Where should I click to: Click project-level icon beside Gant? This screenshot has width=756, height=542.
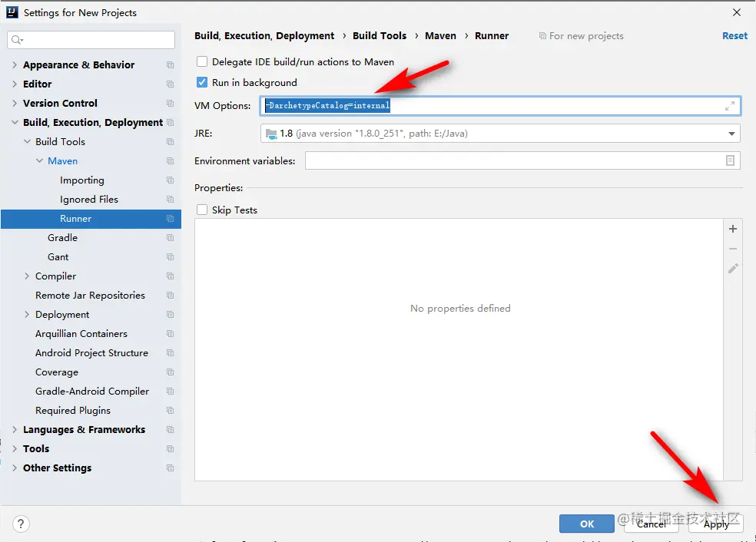tap(171, 256)
